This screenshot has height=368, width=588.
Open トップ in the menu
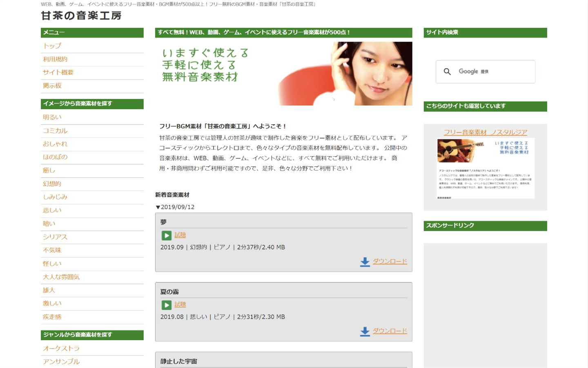point(52,46)
